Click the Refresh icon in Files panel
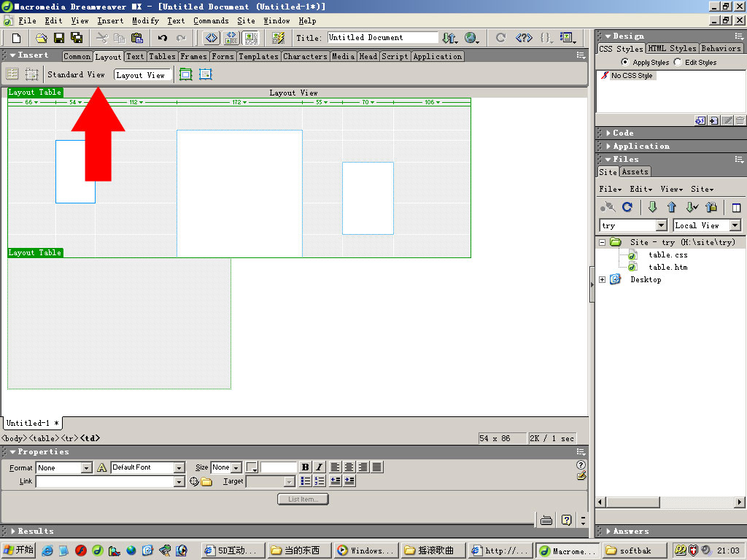This screenshot has width=747, height=560. (627, 207)
